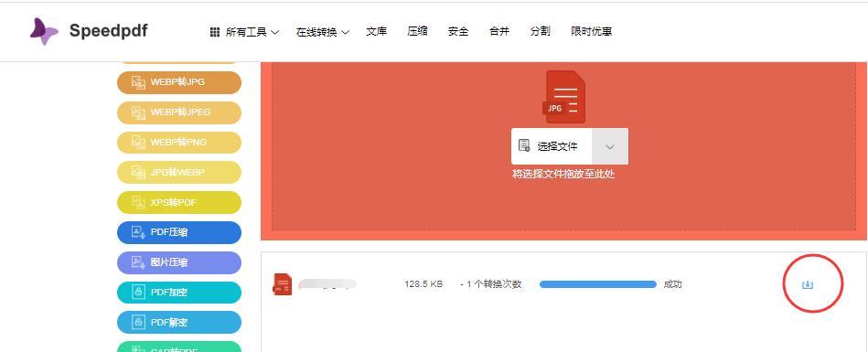Click the 将选择文件拖放至此处 text
The width and height of the screenshot is (868, 352).
tap(563, 175)
